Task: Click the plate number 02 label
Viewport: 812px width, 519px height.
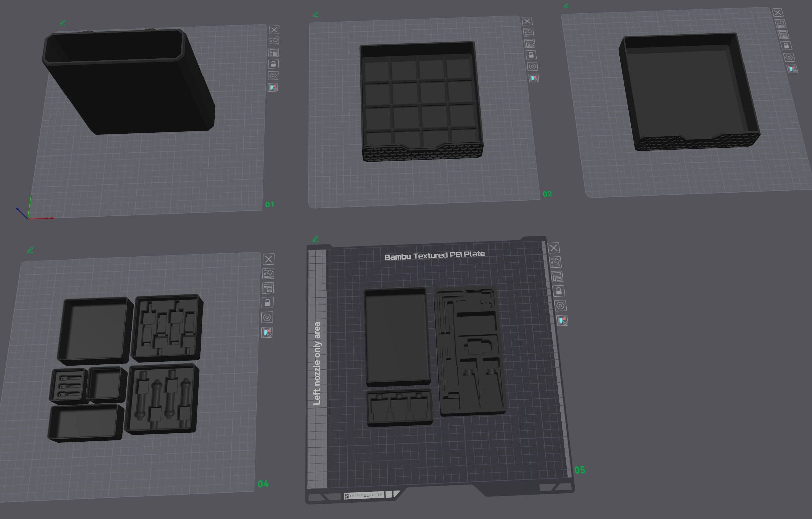Action: tap(547, 194)
